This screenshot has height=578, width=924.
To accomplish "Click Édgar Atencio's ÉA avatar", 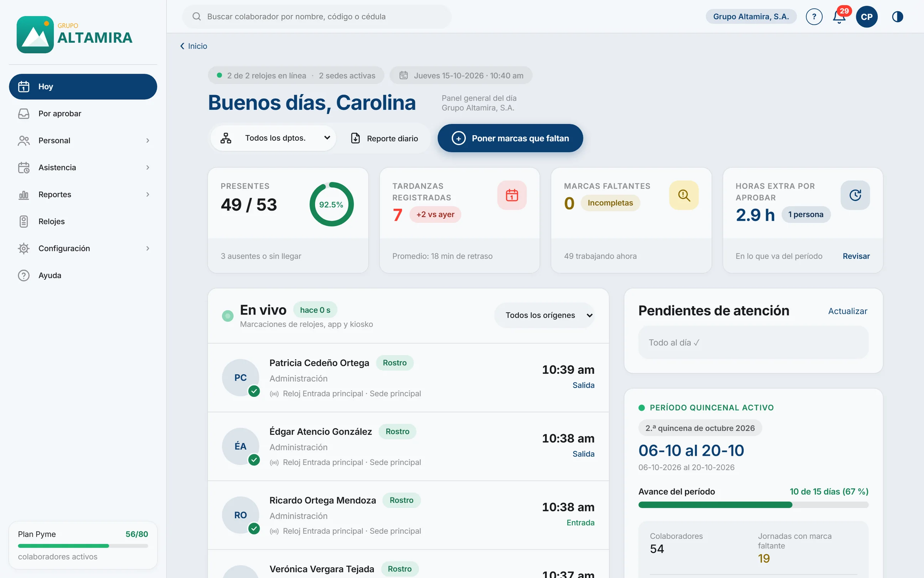I will pyautogui.click(x=241, y=446).
